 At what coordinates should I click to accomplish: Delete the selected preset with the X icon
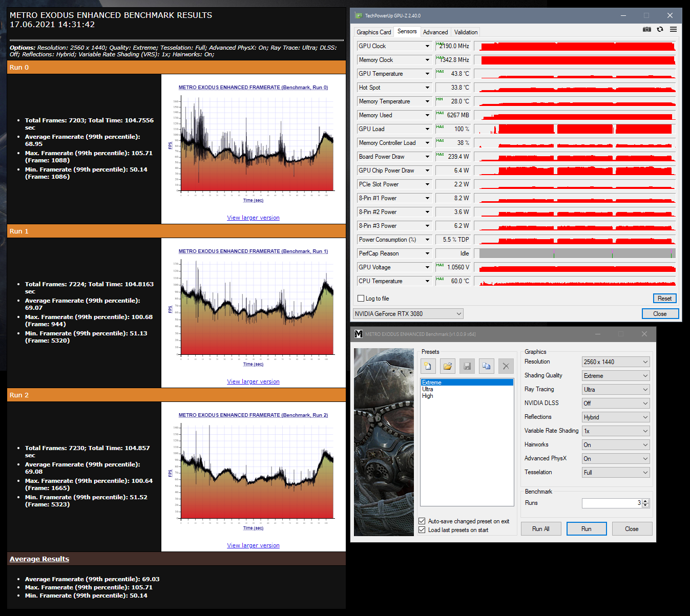click(x=506, y=366)
